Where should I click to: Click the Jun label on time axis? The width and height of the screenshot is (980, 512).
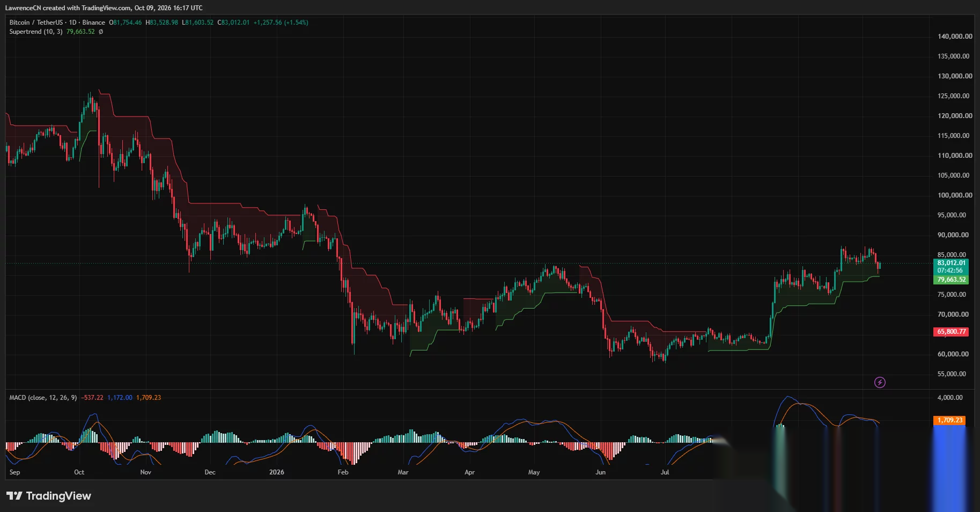click(600, 472)
